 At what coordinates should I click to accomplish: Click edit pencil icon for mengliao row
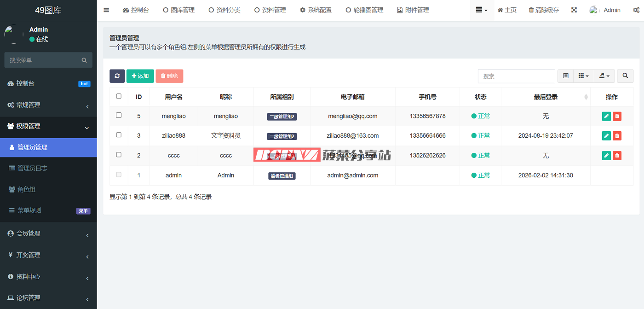606,116
